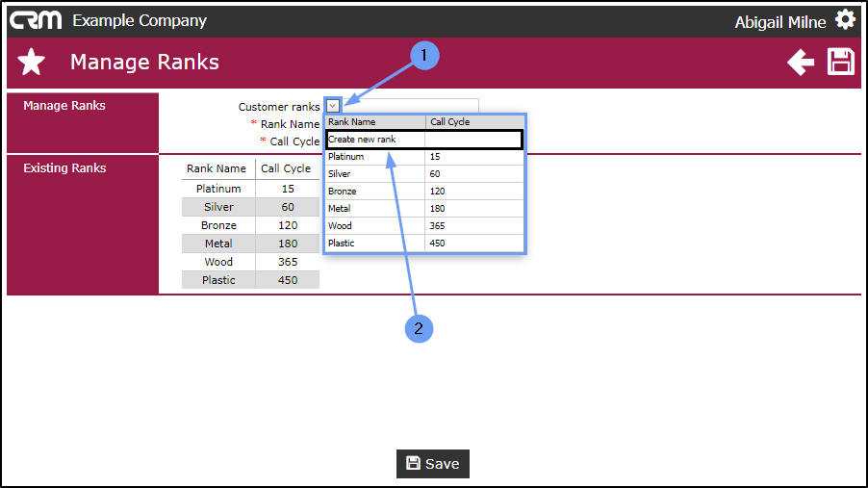Click the Manage Ranks side section label

pos(64,105)
